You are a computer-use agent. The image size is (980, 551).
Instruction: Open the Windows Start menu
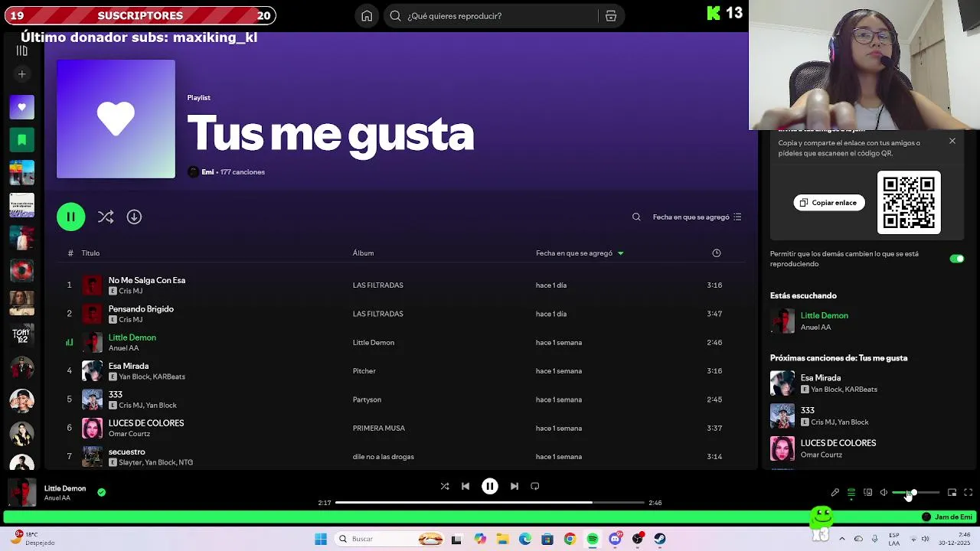(x=321, y=540)
